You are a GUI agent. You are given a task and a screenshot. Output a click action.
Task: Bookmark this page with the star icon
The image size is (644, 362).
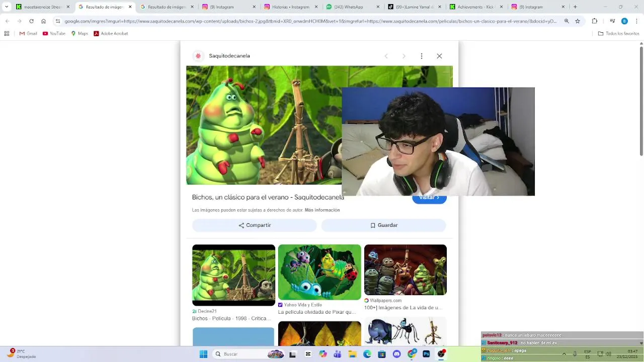point(578,21)
